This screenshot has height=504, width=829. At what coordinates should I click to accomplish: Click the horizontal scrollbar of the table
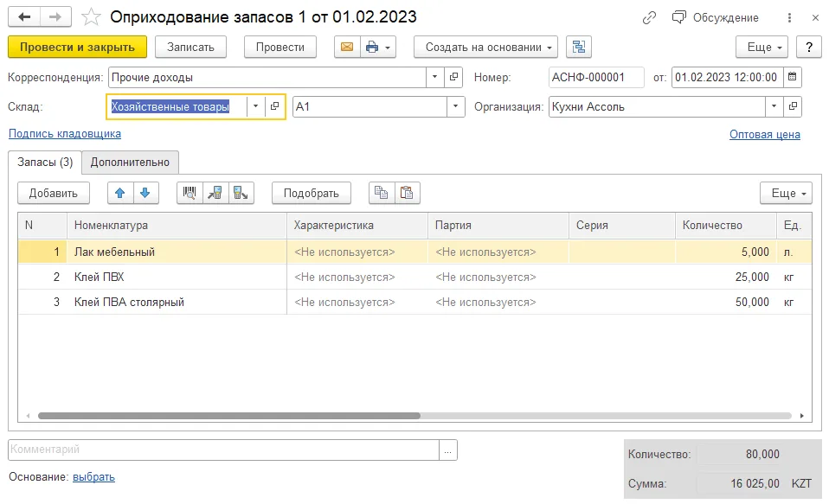229,416
